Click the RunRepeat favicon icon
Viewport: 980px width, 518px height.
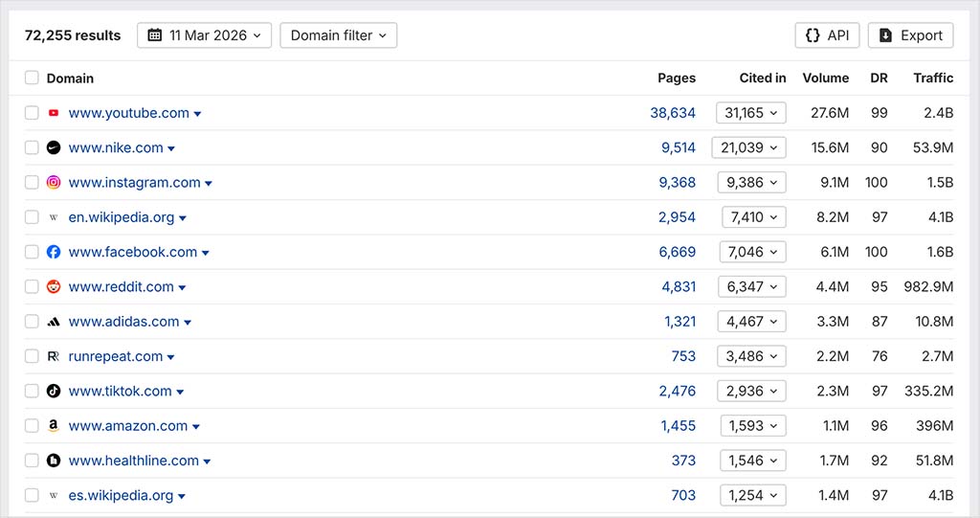pyautogui.click(x=54, y=356)
